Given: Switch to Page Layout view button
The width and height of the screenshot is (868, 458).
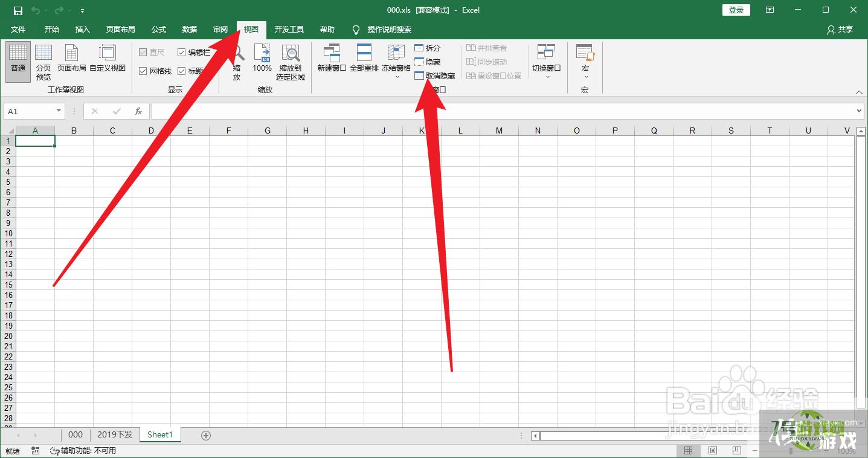Looking at the screenshot, I should pyautogui.click(x=71, y=59).
